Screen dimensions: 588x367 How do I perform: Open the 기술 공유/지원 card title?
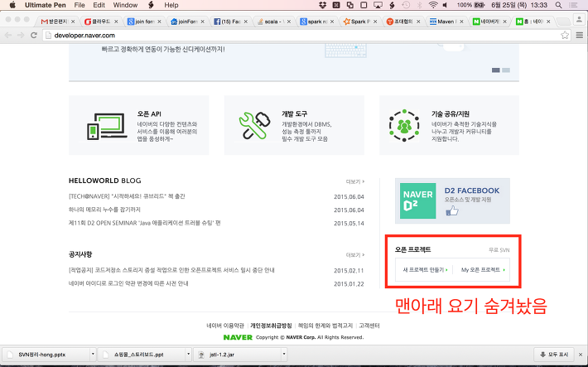(451, 113)
